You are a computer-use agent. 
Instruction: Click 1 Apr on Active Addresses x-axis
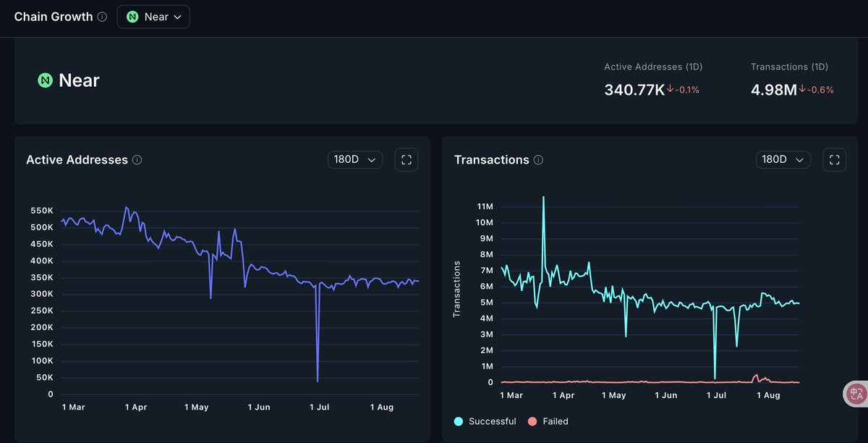pyautogui.click(x=135, y=408)
